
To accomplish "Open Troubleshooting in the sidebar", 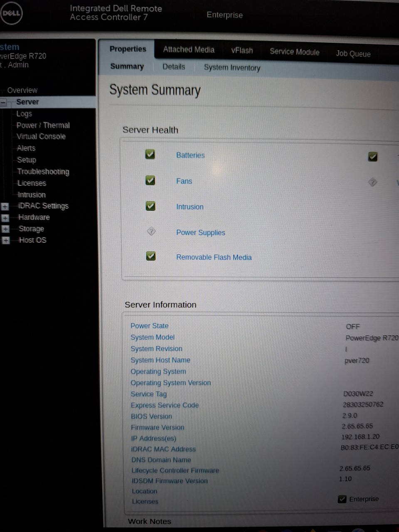I will 43,172.
